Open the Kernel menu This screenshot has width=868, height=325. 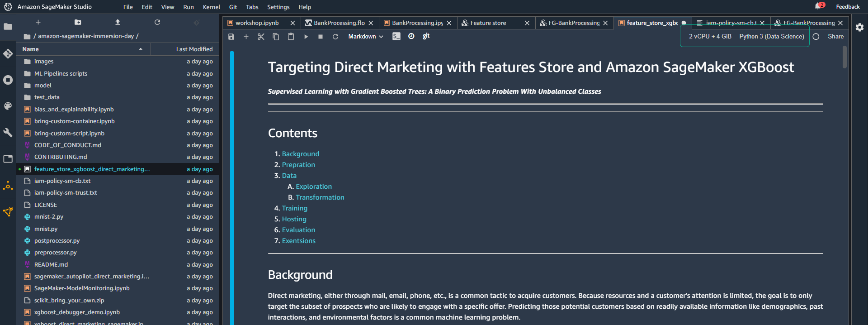click(x=212, y=7)
